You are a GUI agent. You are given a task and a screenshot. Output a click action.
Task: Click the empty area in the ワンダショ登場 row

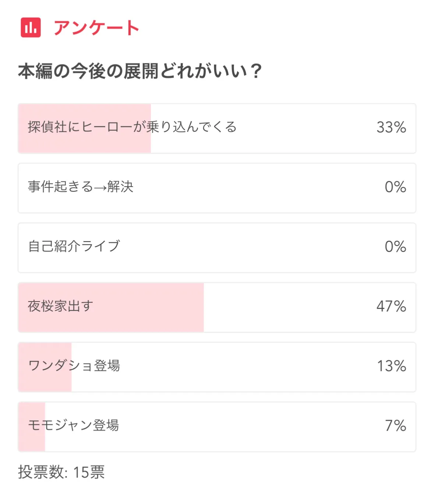[239, 367]
